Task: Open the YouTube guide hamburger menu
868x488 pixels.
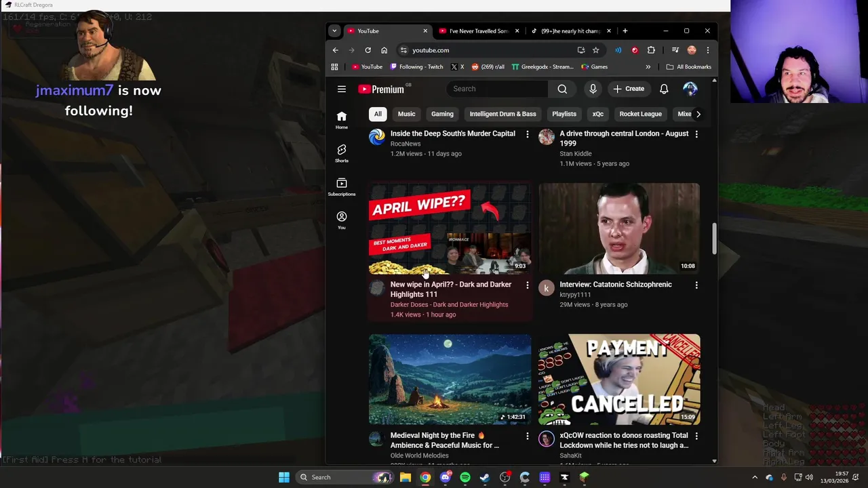Action: click(x=342, y=89)
